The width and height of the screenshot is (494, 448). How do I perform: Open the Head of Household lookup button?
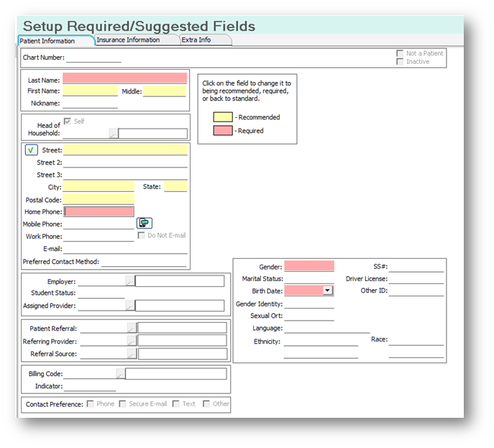pyautogui.click(x=113, y=134)
